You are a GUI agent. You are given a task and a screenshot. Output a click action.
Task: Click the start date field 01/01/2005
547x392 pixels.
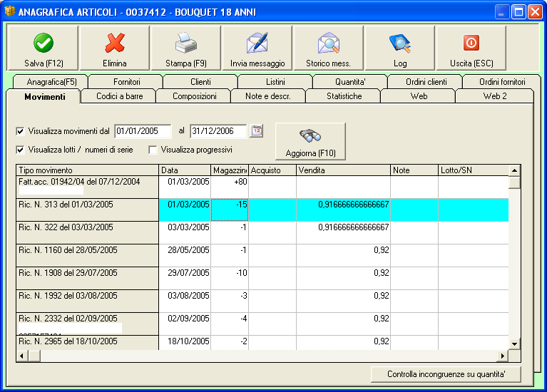click(x=143, y=131)
